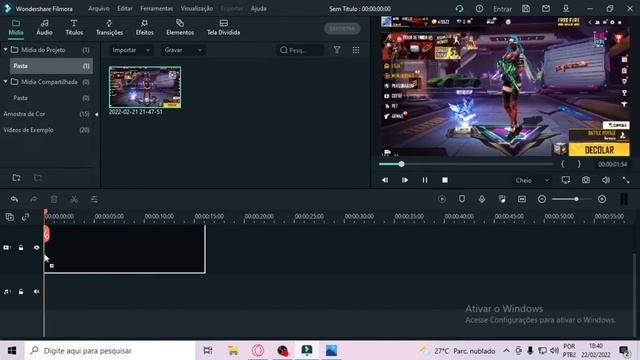This screenshot has width=640, height=360.
Task: Open the Mídia tab
Action: point(16,27)
